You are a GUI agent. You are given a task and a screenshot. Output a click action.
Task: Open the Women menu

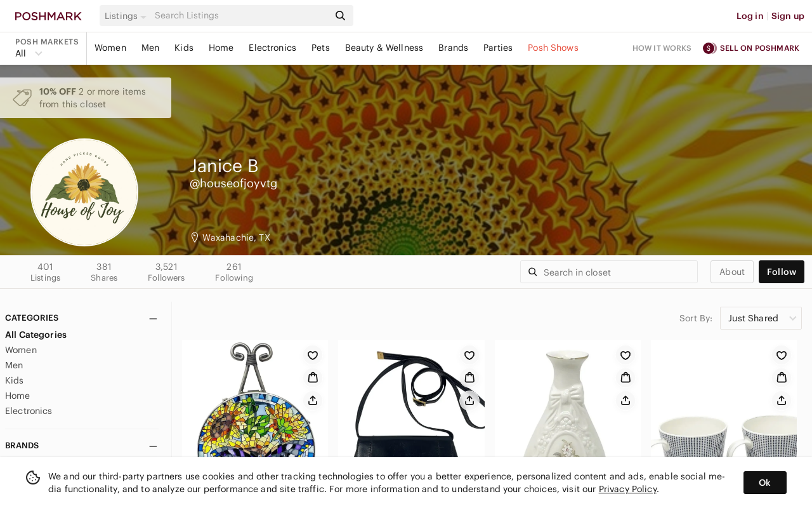[110, 48]
